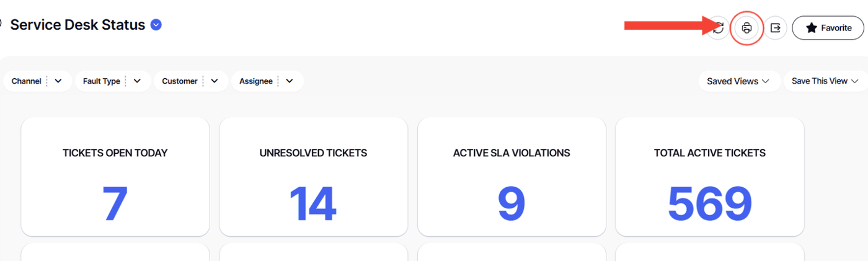Click the blue verified badge next to title

coord(156,25)
